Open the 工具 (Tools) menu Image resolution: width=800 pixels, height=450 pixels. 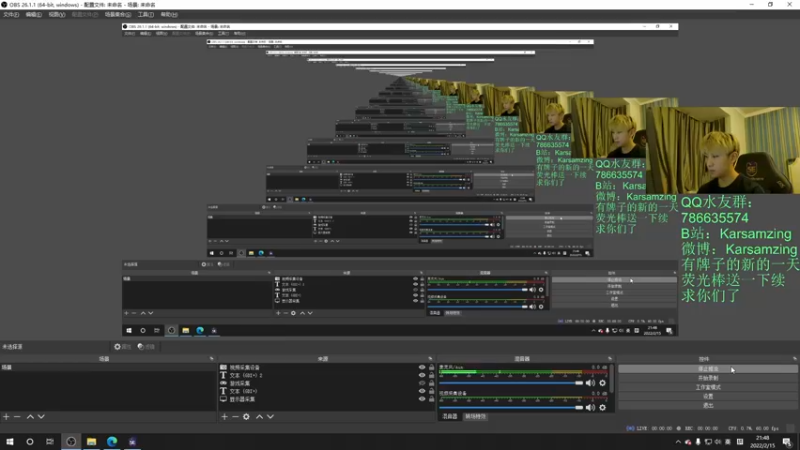pyautogui.click(x=145, y=14)
